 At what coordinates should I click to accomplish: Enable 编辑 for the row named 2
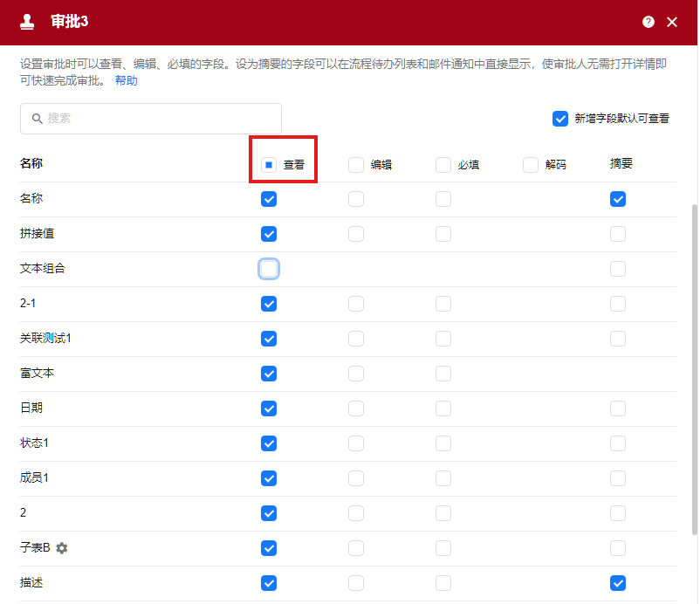pyautogui.click(x=356, y=513)
